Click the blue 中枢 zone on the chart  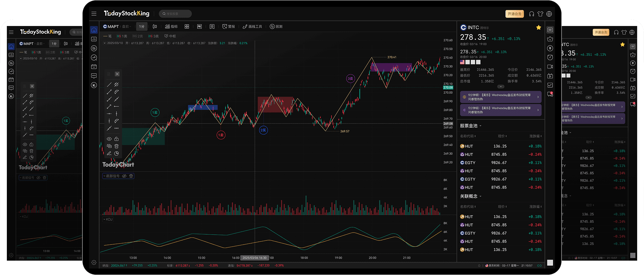203,107
